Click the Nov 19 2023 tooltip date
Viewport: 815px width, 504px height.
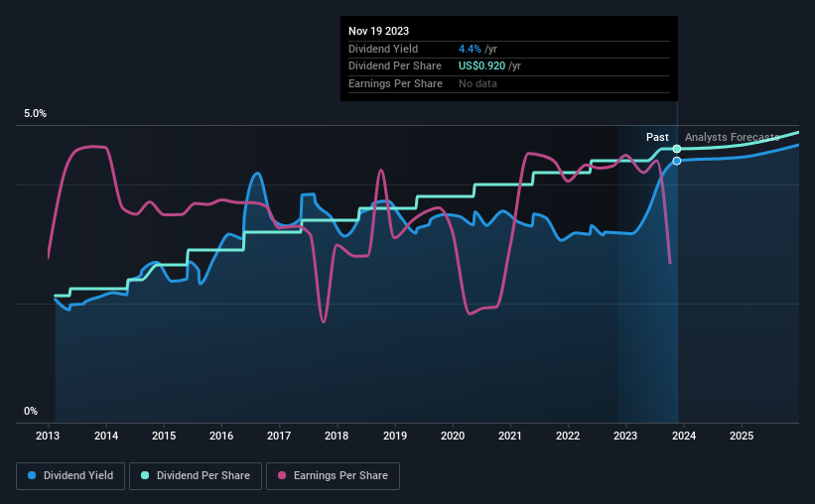[x=379, y=31]
